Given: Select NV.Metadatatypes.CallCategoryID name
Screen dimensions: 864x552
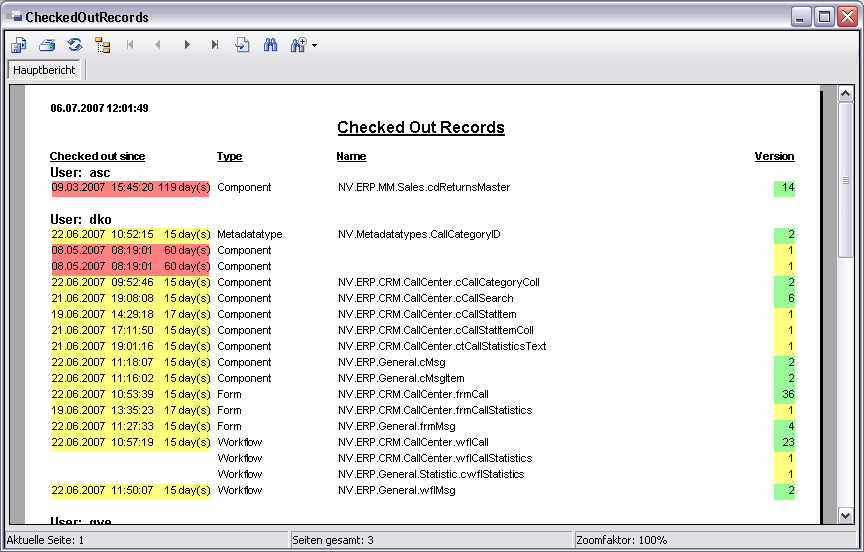Looking at the screenshot, I should pyautogui.click(x=419, y=234).
